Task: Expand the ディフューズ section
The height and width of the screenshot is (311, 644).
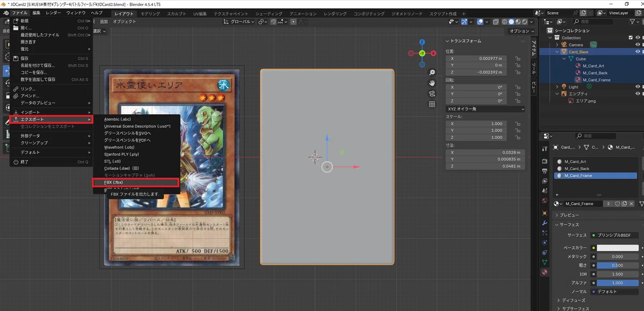Action: [575, 300]
